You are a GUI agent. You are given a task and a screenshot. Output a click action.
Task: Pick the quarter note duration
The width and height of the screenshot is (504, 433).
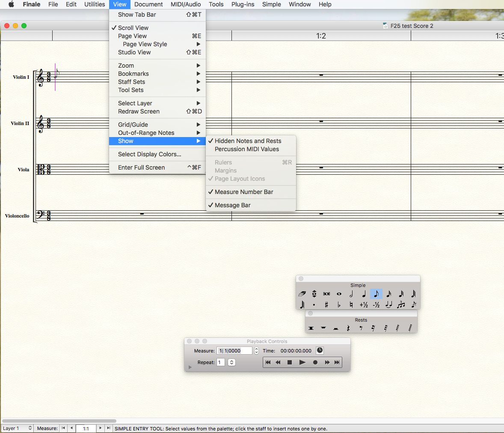click(x=364, y=294)
